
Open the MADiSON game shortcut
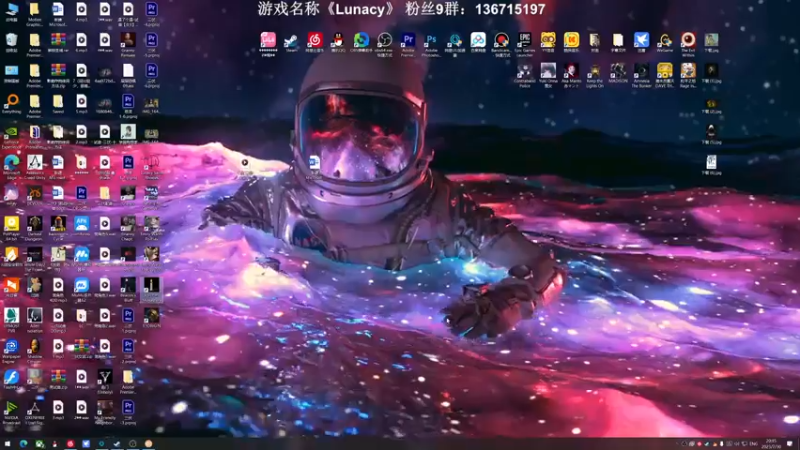click(618, 73)
